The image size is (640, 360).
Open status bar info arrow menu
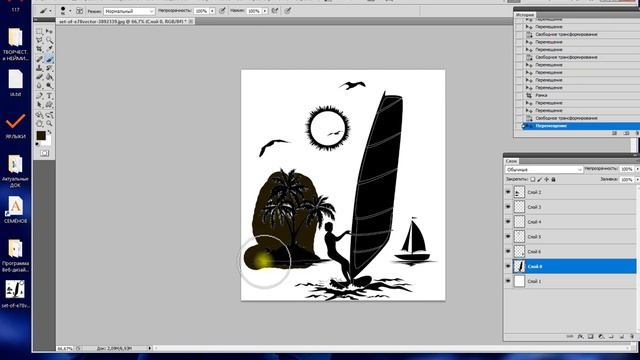point(150,348)
